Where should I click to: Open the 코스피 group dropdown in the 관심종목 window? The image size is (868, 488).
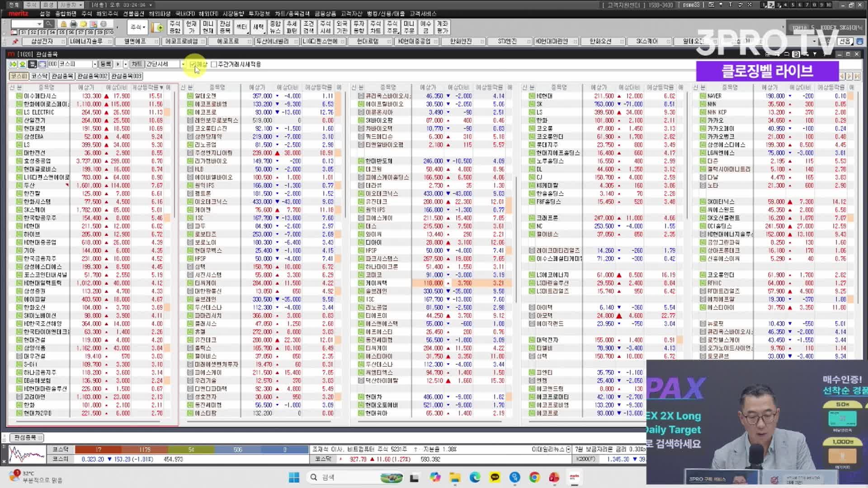point(94,64)
